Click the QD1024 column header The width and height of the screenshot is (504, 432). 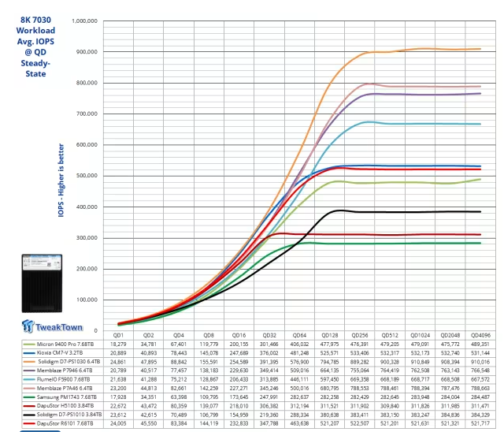click(420, 336)
